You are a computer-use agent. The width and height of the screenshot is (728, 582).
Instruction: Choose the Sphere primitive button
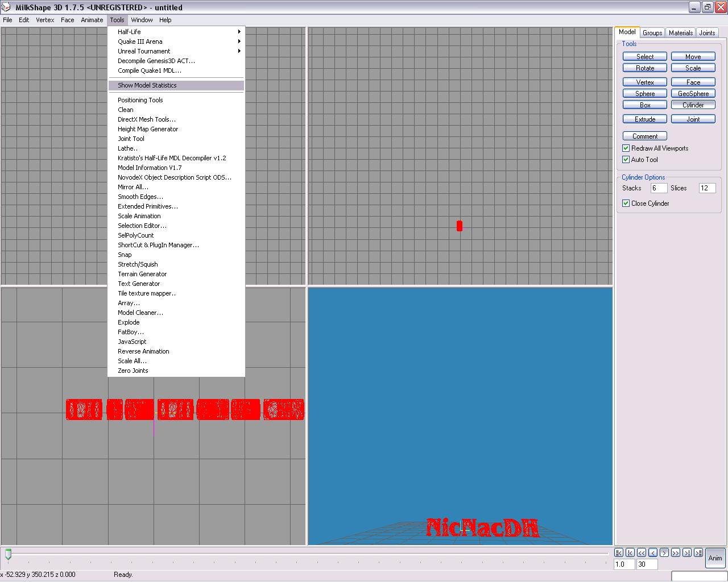[645, 94]
